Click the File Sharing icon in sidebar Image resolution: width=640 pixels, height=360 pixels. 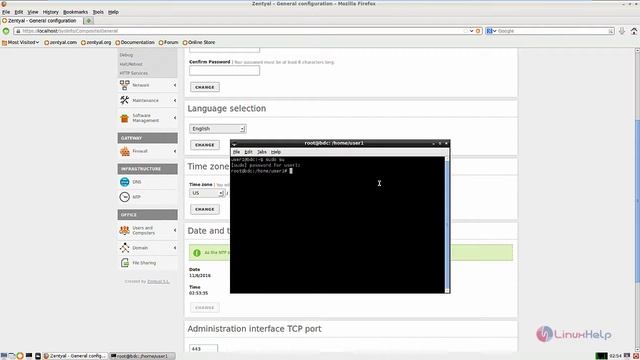tap(124, 263)
